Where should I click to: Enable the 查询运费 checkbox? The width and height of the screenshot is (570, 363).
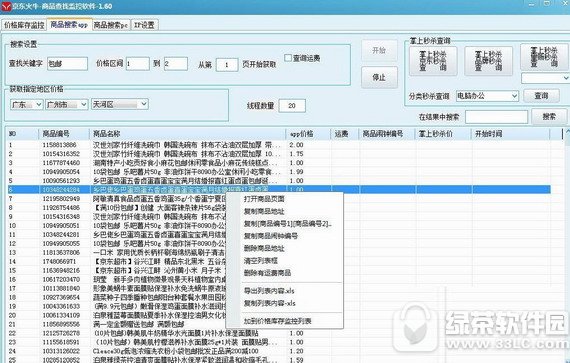tap(288, 58)
